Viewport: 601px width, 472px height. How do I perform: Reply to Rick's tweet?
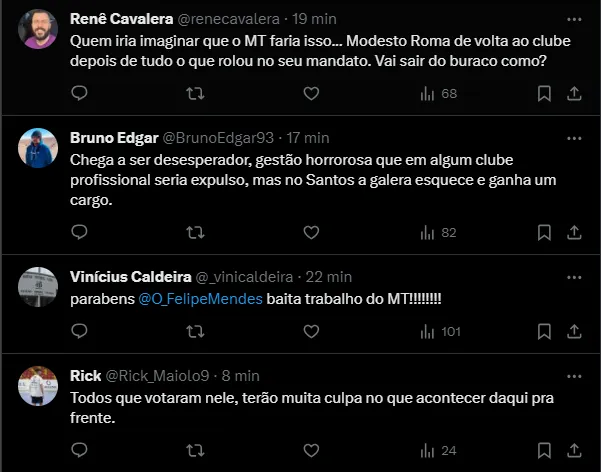pos(80,450)
